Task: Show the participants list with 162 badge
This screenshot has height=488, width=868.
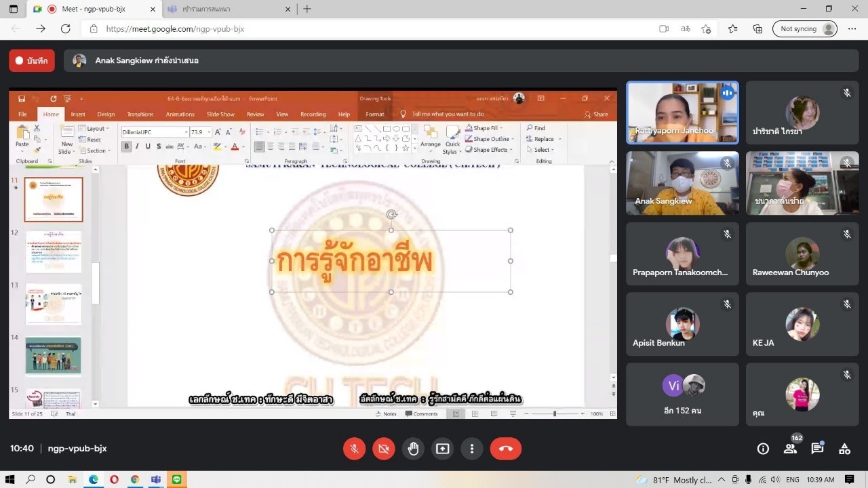Action: click(x=790, y=449)
